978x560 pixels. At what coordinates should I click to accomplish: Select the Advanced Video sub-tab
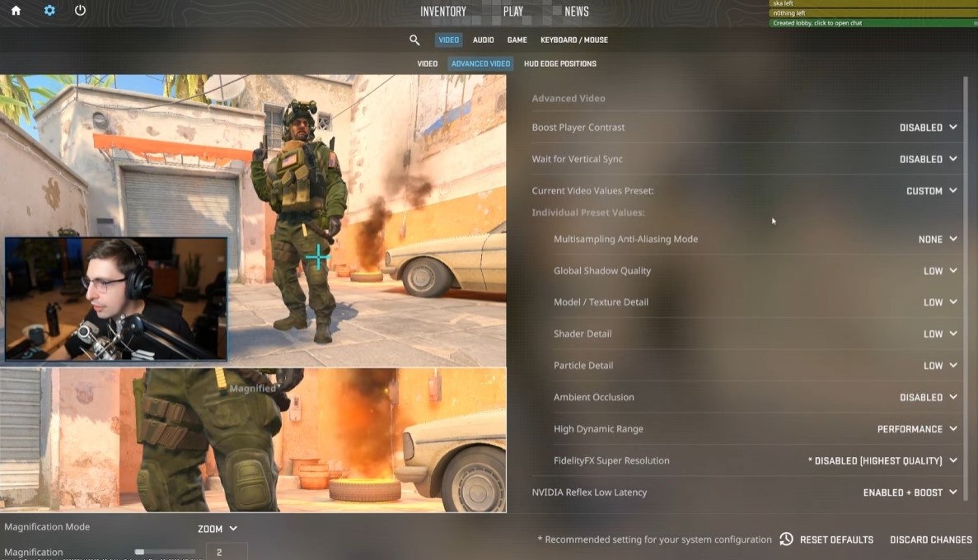point(480,63)
